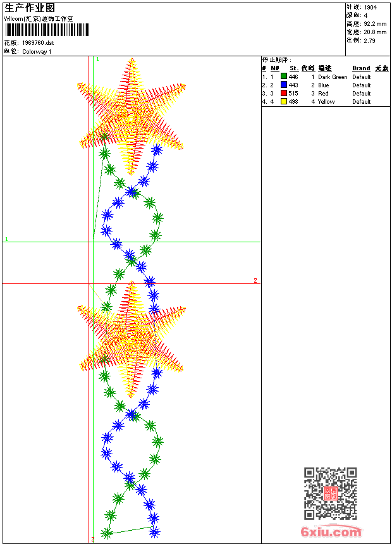Click the red '2' marker at bottom of vertical guide
392x544 pixels.
tap(92, 539)
